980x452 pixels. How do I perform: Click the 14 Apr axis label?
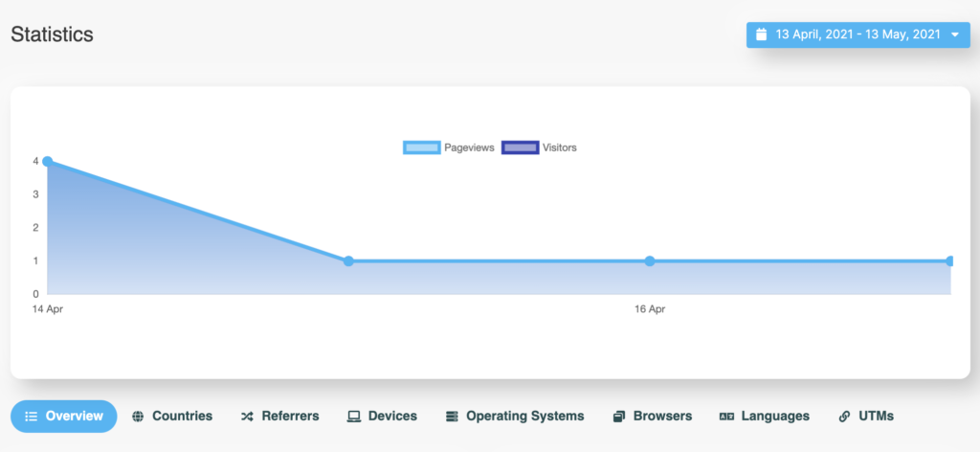[48, 309]
